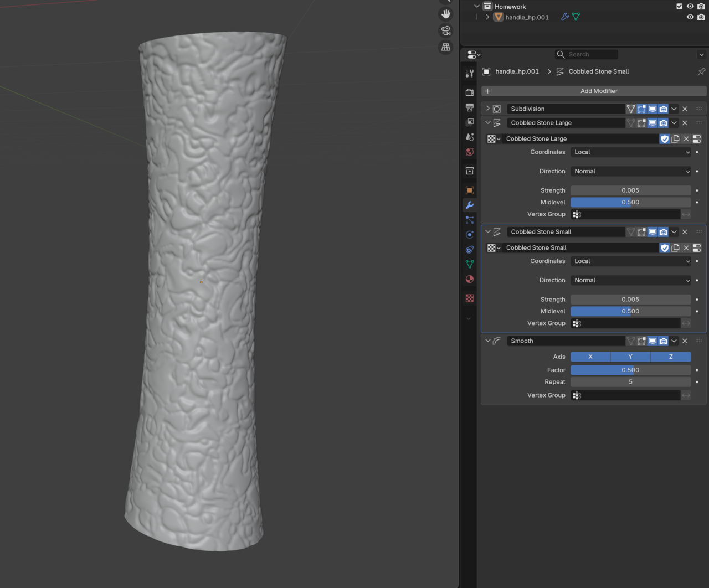Open the Tool properties tab
709x588 pixels.
470,73
